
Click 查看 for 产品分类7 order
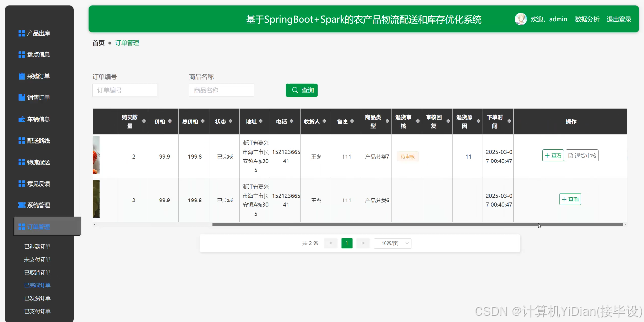pyautogui.click(x=553, y=156)
